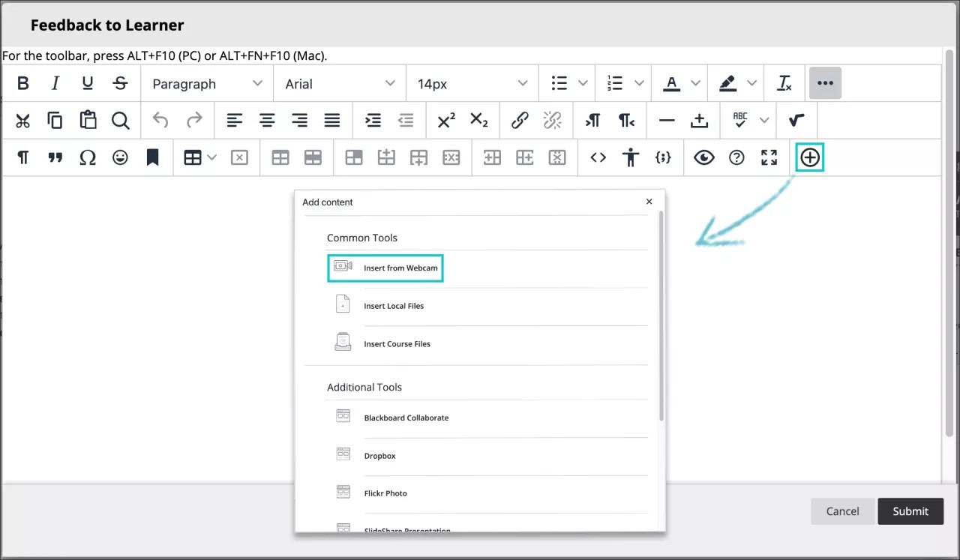Open the math formula editor icon
960x560 pixels.
click(x=796, y=120)
